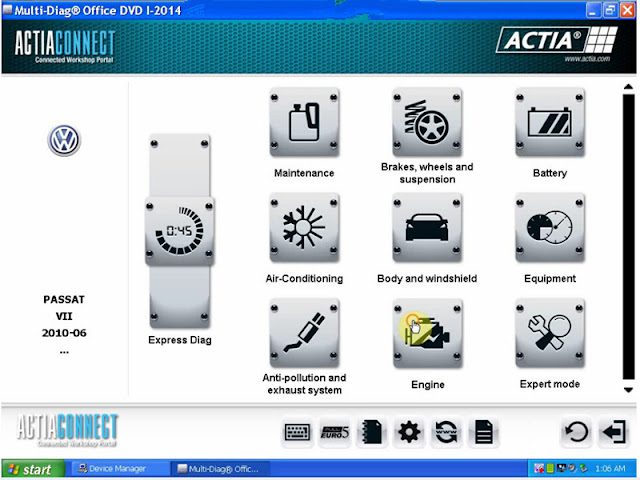Click the exit door arrow icon
The image size is (640, 480).
614,432
